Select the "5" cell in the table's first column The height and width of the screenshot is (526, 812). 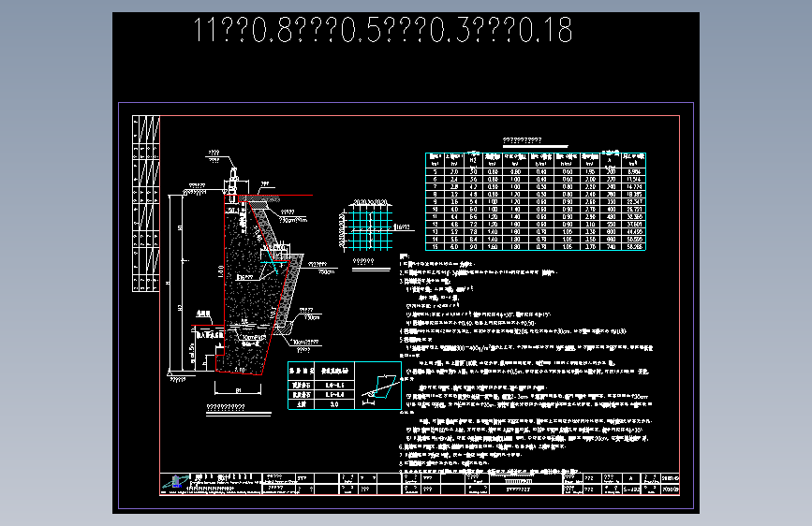click(x=435, y=172)
